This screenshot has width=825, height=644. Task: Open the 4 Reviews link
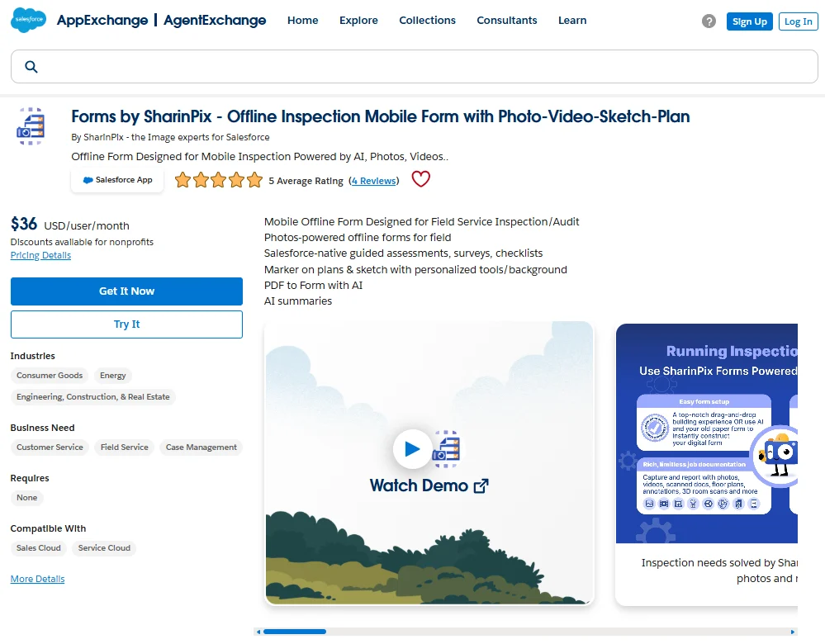click(x=373, y=181)
